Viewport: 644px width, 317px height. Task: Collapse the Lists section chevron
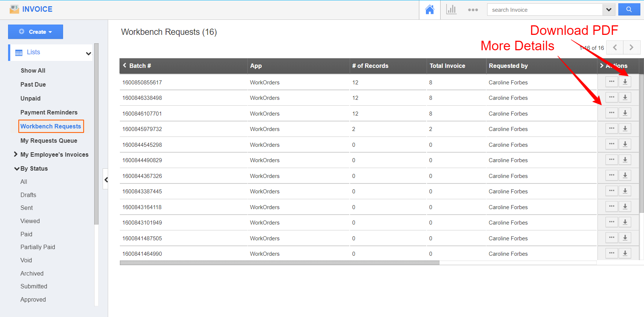coord(88,54)
